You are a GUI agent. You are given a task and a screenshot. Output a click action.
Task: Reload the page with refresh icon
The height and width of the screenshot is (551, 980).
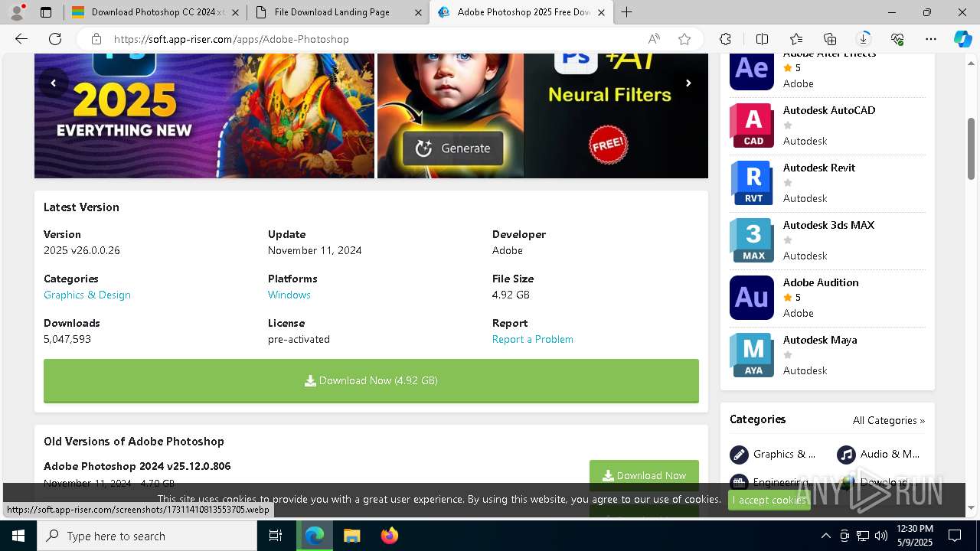(55, 39)
